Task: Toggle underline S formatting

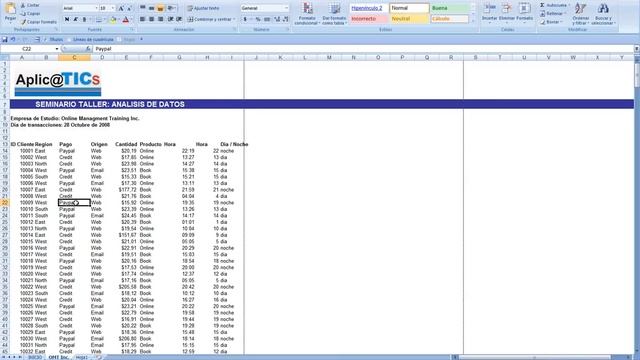Action: pos(84,19)
